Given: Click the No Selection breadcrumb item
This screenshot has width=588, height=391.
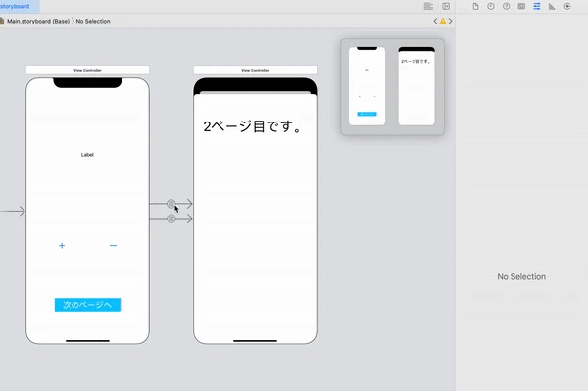Looking at the screenshot, I should tap(93, 21).
